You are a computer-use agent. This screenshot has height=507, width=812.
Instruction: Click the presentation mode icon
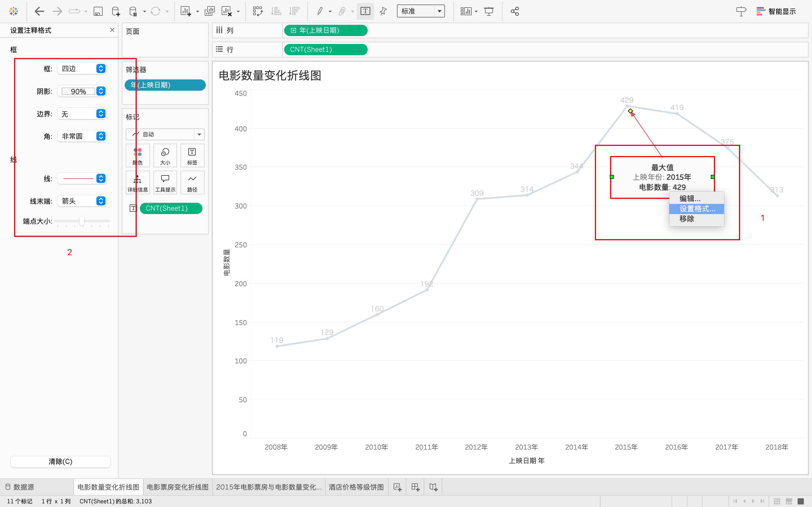(x=489, y=11)
